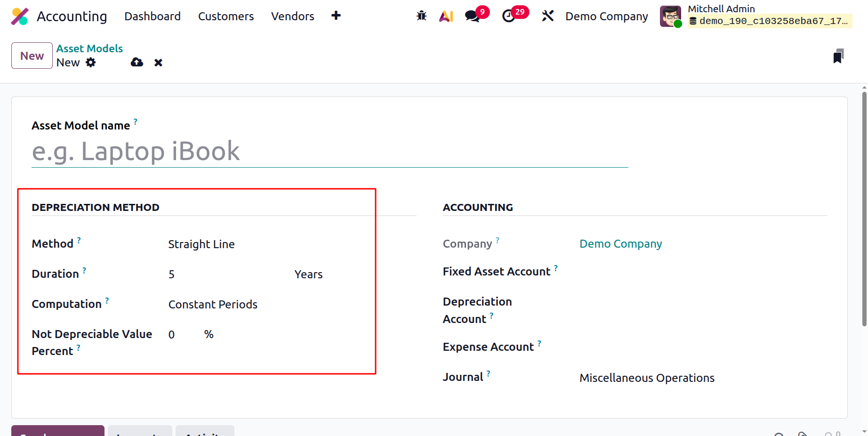
Task: Discard changes with the X icon
Action: [158, 63]
